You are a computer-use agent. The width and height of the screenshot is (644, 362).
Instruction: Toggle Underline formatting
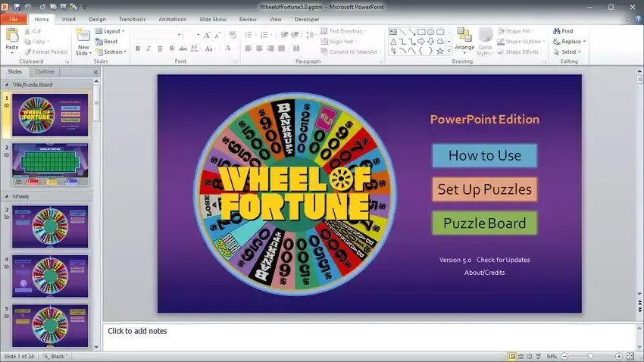click(160, 48)
